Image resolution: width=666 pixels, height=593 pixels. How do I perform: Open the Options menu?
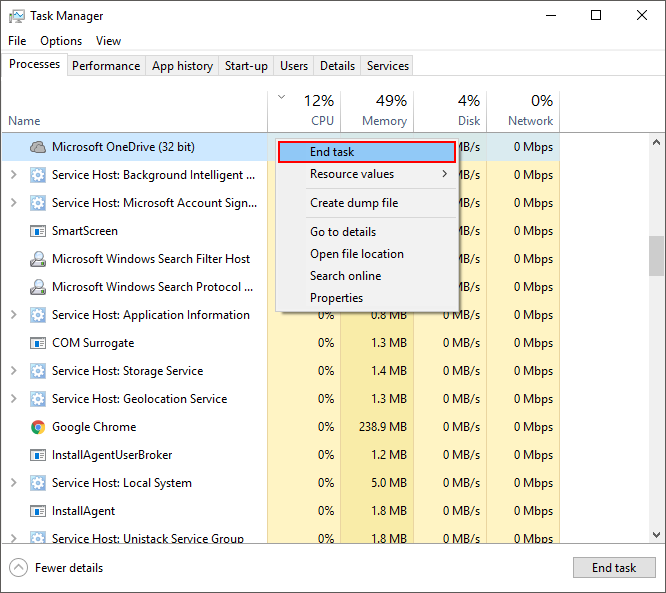coord(61,41)
